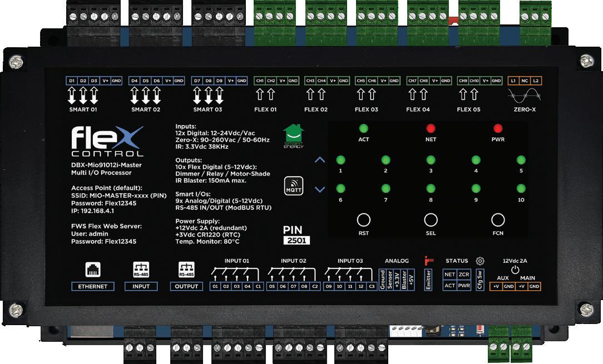Click the power symbol under 12Vdc 2A

515,270
